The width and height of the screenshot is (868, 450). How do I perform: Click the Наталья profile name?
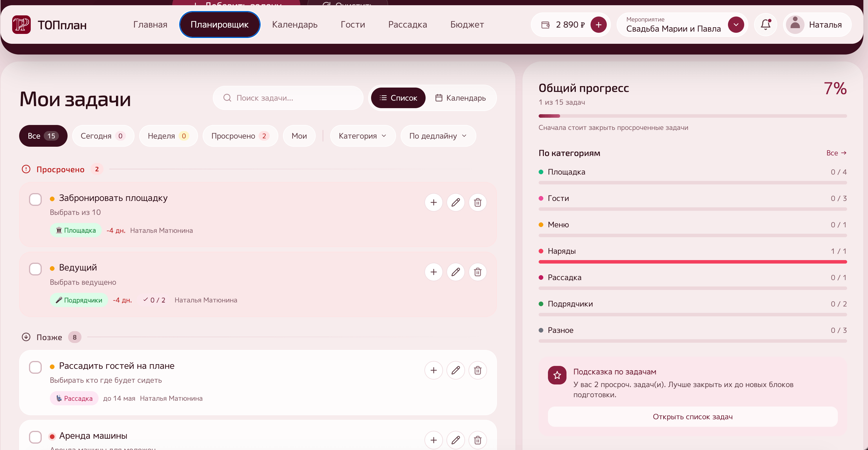coord(825,25)
